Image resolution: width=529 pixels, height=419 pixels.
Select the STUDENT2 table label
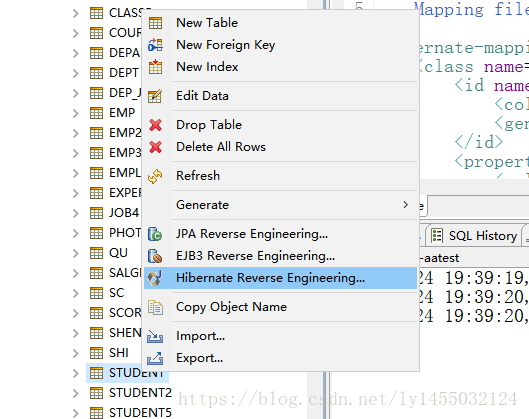140,393
